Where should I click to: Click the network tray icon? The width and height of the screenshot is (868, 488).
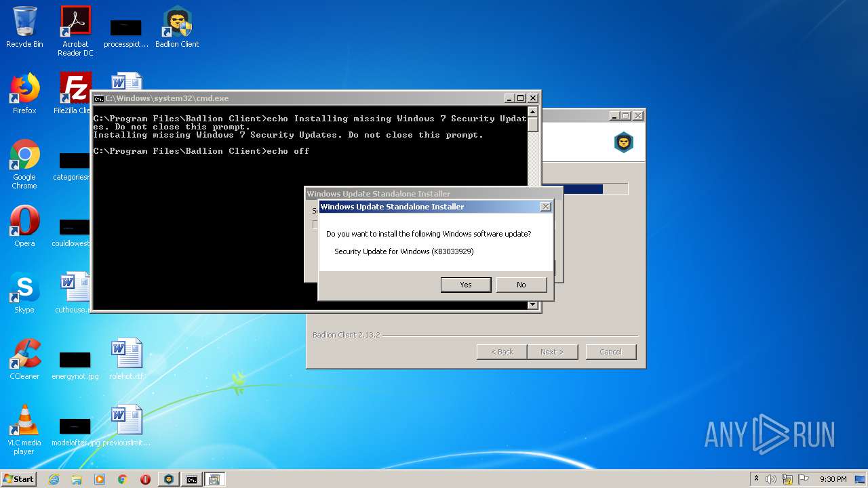tap(787, 479)
